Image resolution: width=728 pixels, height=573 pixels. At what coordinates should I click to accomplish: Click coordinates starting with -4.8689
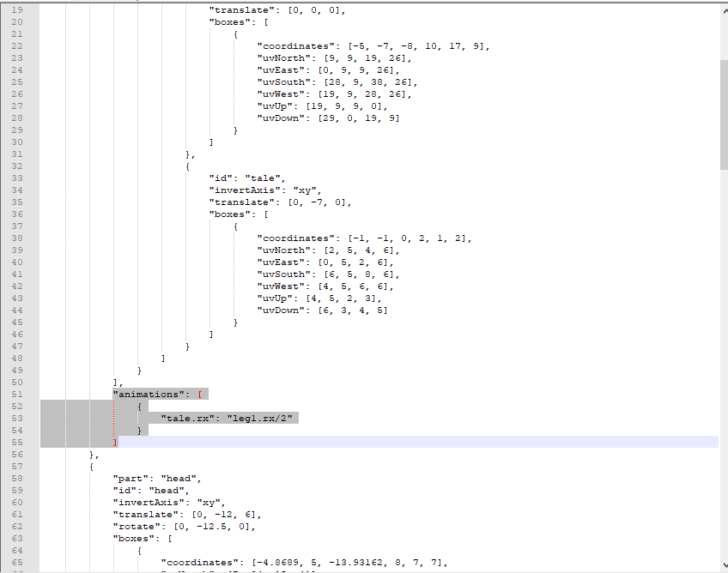[304, 563]
